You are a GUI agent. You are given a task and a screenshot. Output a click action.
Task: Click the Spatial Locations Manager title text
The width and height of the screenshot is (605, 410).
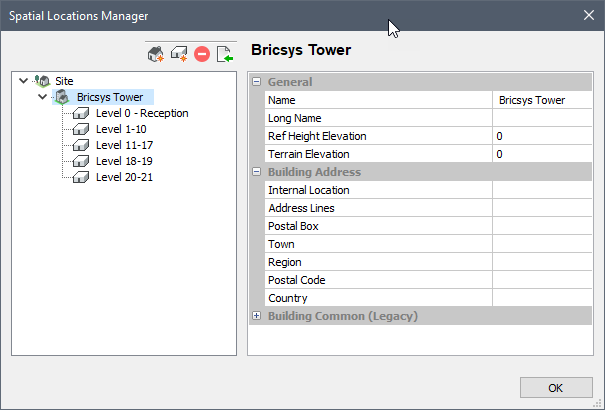[x=79, y=16]
